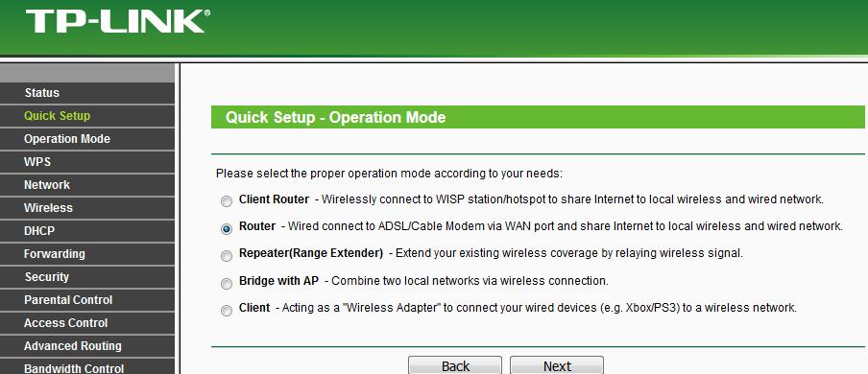The image size is (868, 374).
Task: Open Advanced Routing menu item
Action: [87, 346]
